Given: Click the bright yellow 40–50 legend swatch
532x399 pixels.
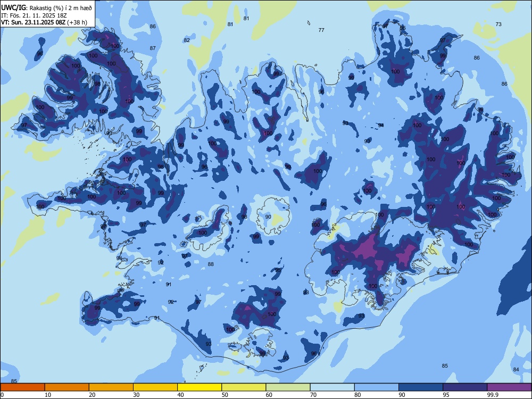Looking at the screenshot, I should point(199,387).
